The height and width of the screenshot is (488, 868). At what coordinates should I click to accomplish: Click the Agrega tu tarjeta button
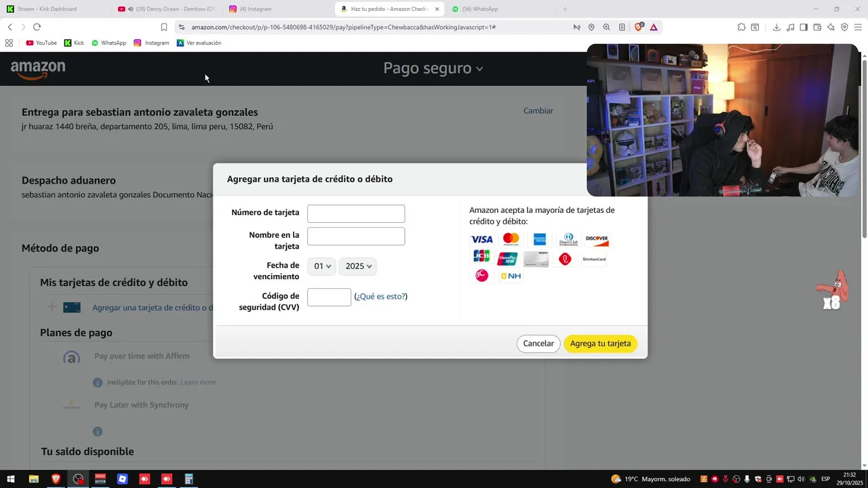pos(600,344)
